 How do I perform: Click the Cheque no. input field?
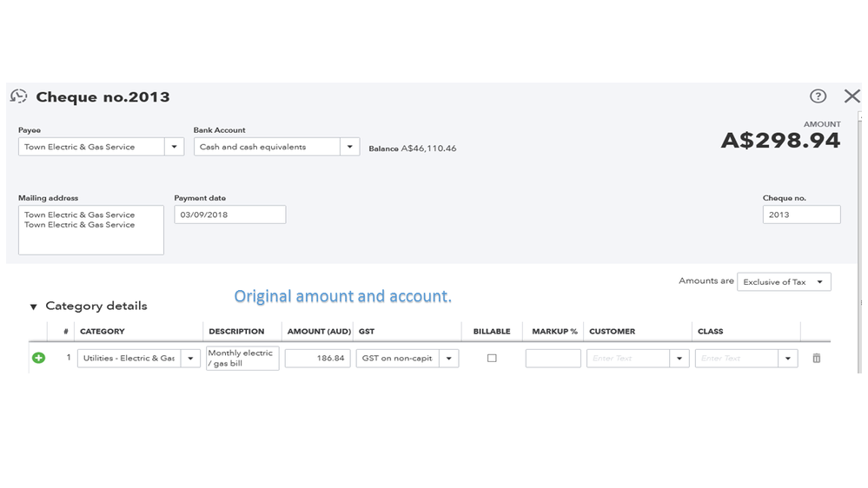pyautogui.click(x=801, y=214)
